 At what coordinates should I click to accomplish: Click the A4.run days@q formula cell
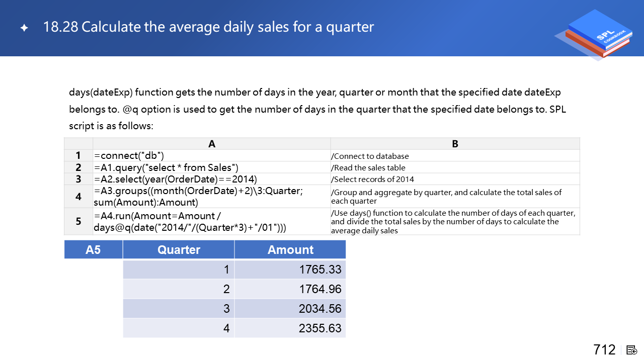[x=212, y=221]
